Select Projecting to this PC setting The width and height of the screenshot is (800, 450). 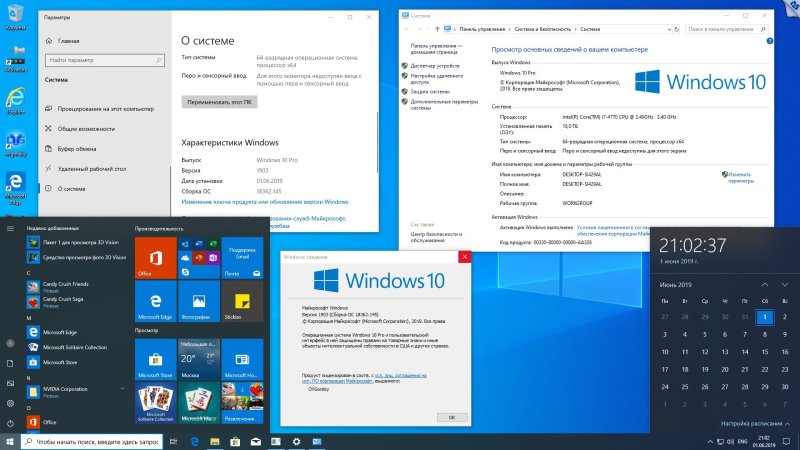tap(105, 109)
